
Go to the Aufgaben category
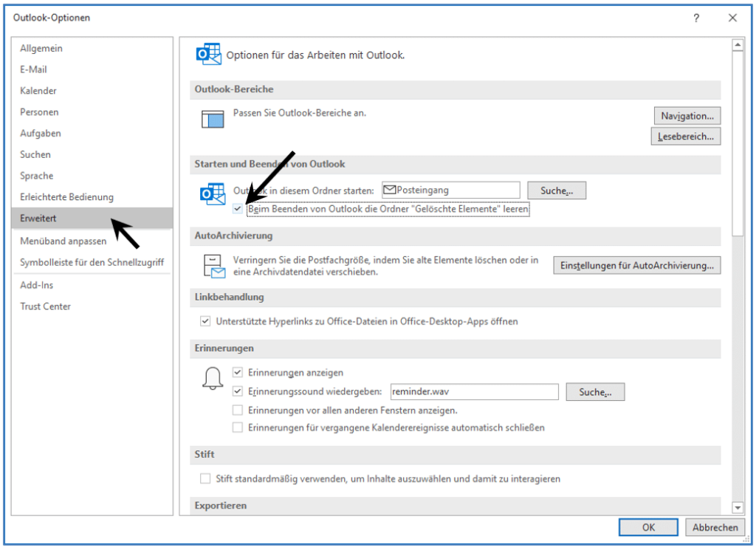tap(92, 133)
